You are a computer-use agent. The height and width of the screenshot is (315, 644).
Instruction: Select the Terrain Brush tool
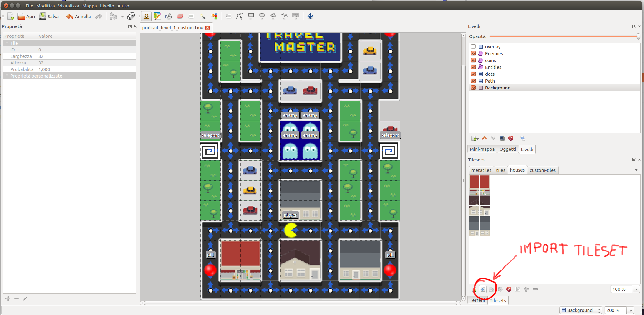(x=157, y=16)
